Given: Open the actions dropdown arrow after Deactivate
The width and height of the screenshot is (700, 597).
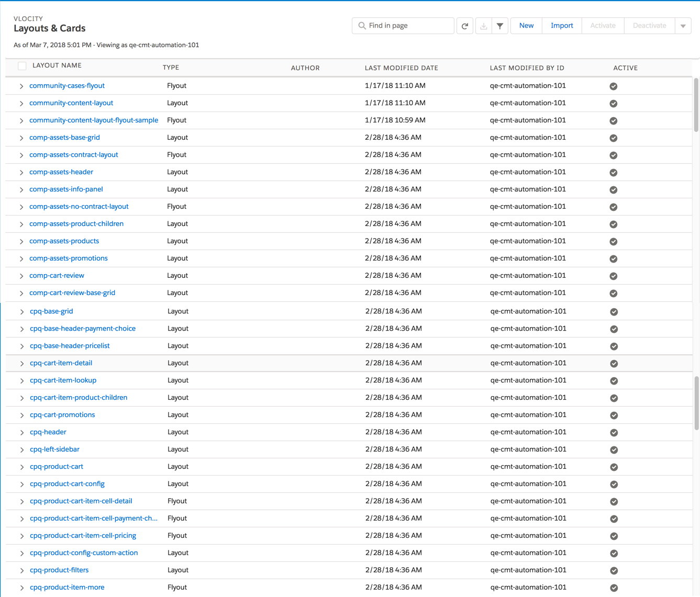Looking at the screenshot, I should 683,26.
